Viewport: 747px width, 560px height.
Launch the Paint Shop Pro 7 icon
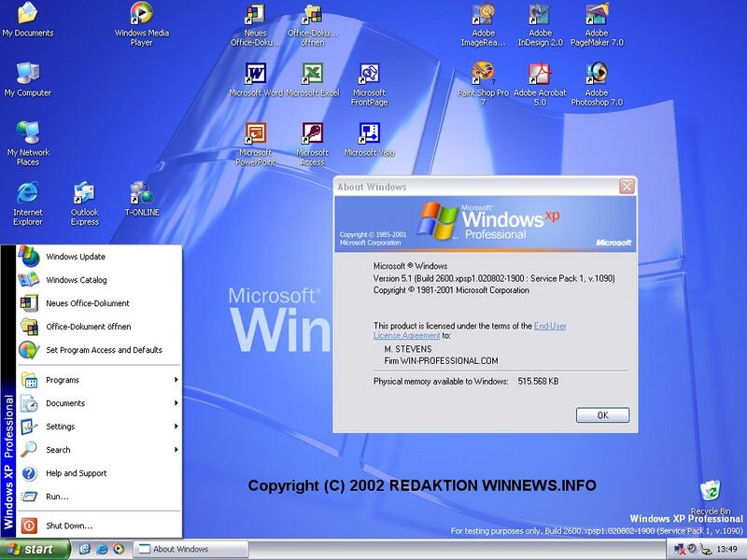(x=483, y=74)
